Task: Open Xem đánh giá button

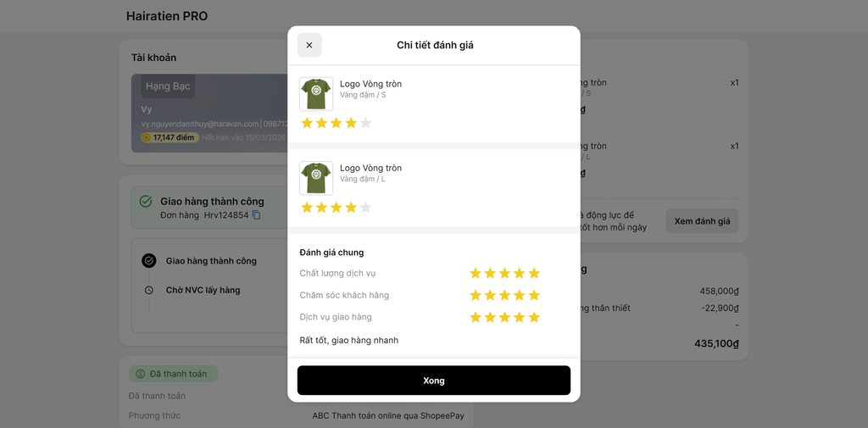Action: (x=703, y=221)
